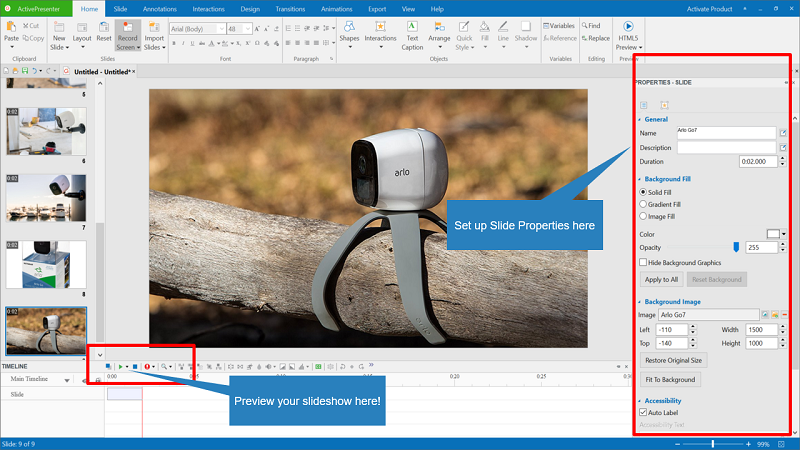Click the Apply to All button
Image resolution: width=800 pixels, height=450 pixels.
pyautogui.click(x=660, y=279)
